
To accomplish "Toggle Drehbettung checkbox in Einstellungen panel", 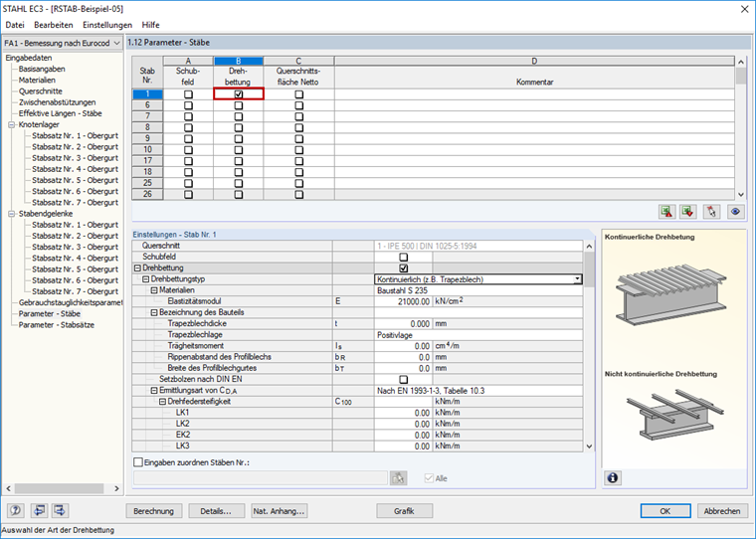I will click(x=404, y=269).
